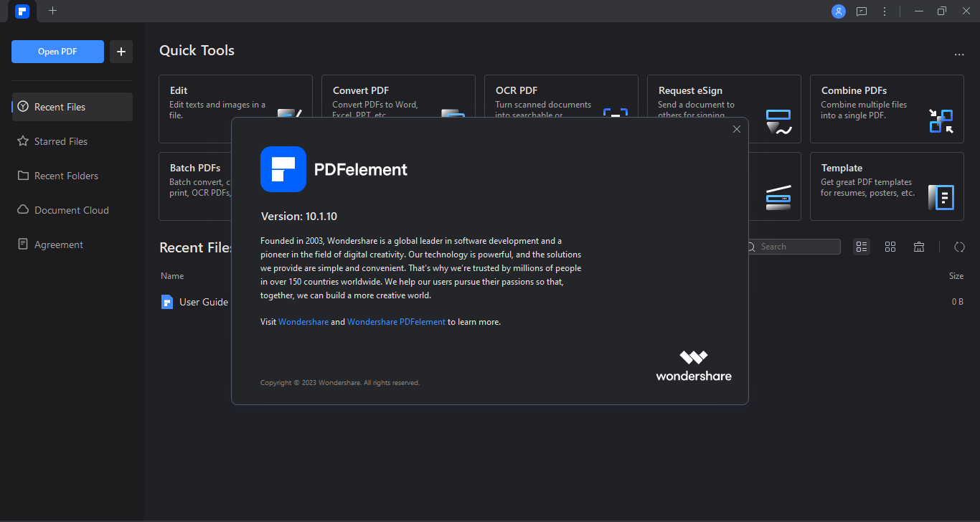
Task: Open a new tab with plus button
Action: pyautogui.click(x=52, y=11)
